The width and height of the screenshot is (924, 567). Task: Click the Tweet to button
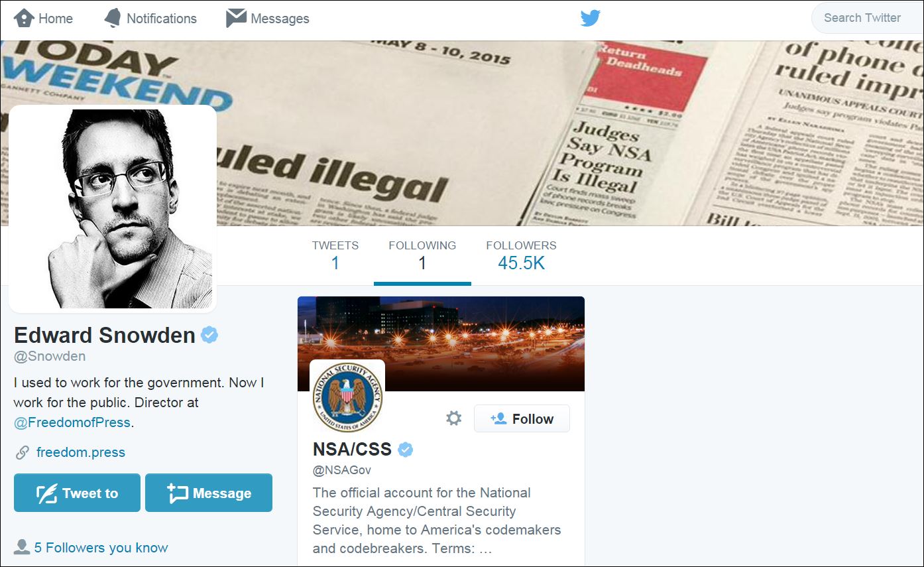click(x=77, y=493)
